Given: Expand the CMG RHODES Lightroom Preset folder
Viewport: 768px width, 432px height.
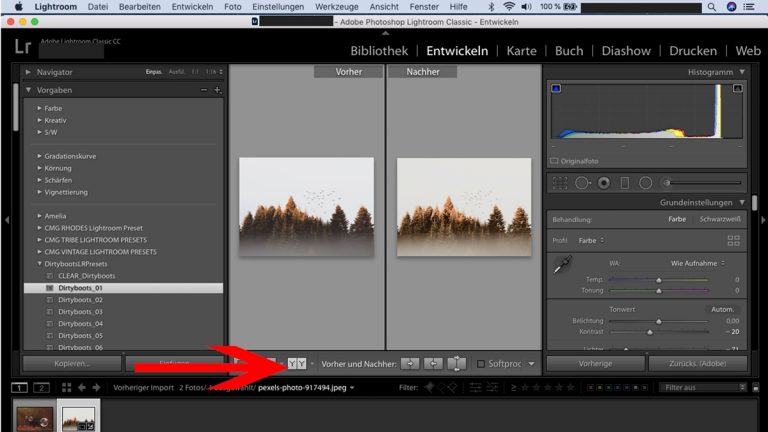Looking at the screenshot, I should pos(40,227).
